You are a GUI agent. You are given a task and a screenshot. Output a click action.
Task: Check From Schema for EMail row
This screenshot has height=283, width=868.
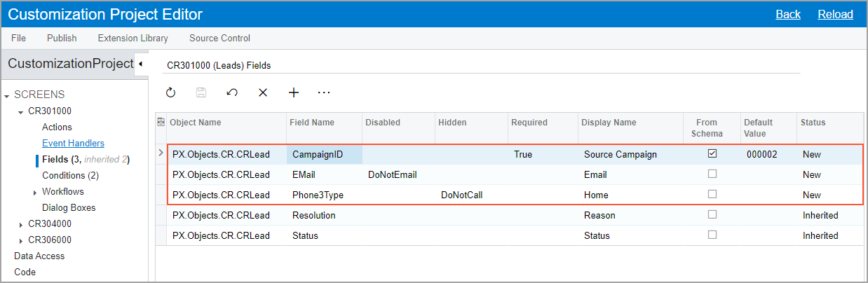click(x=712, y=174)
